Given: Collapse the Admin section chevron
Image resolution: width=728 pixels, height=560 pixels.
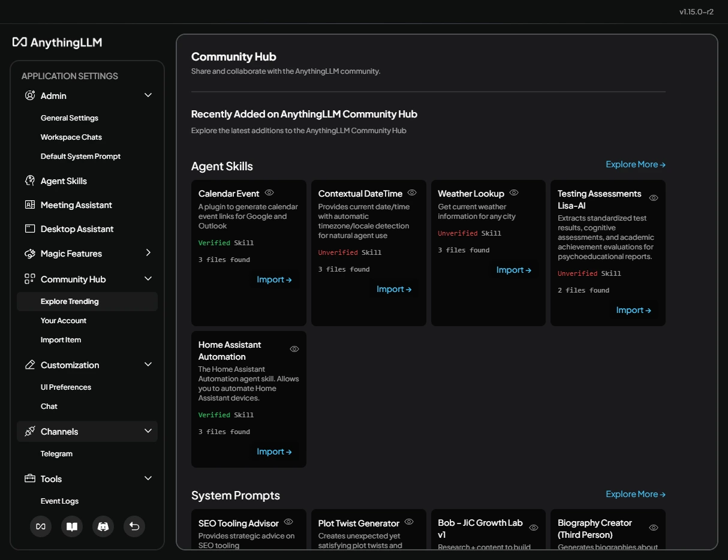Looking at the screenshot, I should (148, 95).
